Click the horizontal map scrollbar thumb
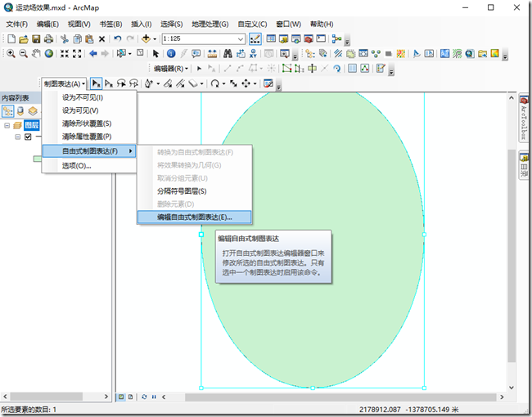The height and width of the screenshot is (417, 532). pyautogui.click(x=340, y=397)
